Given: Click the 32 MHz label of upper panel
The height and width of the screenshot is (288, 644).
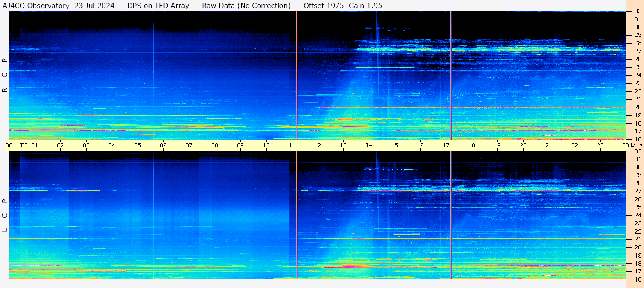Looking at the screenshot, I should click(637, 12).
